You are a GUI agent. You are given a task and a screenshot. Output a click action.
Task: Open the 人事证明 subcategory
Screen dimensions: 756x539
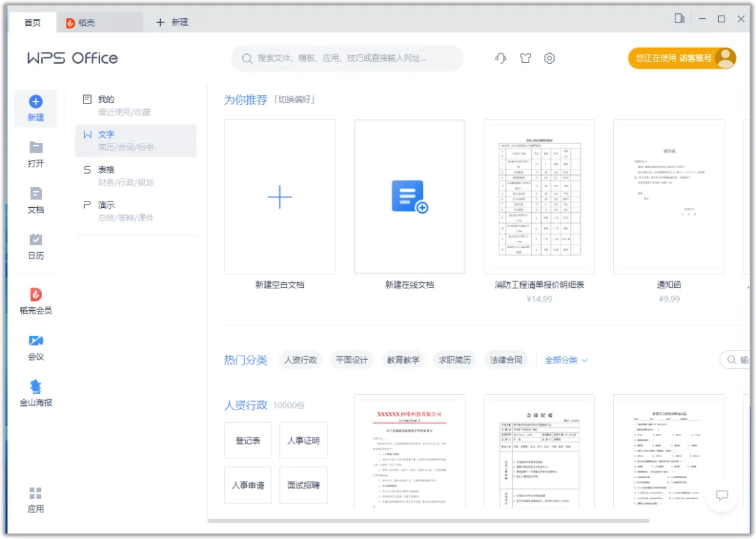303,440
